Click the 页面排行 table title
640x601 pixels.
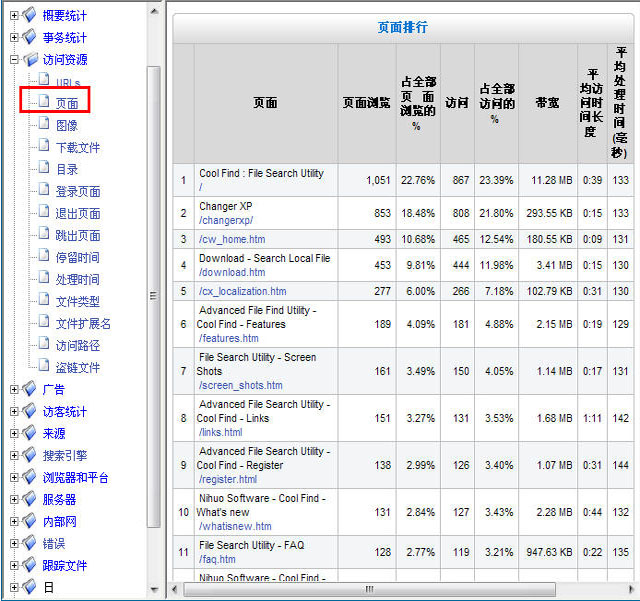(x=402, y=28)
